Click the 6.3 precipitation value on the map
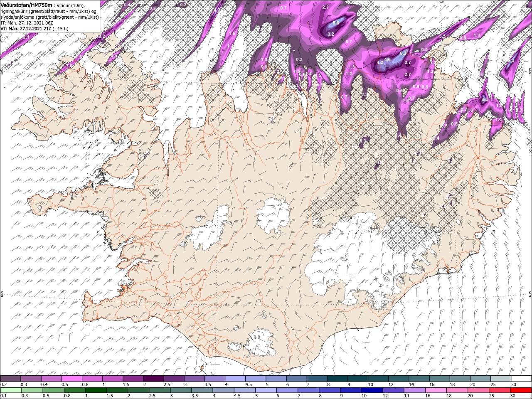 pyautogui.click(x=403, y=53)
